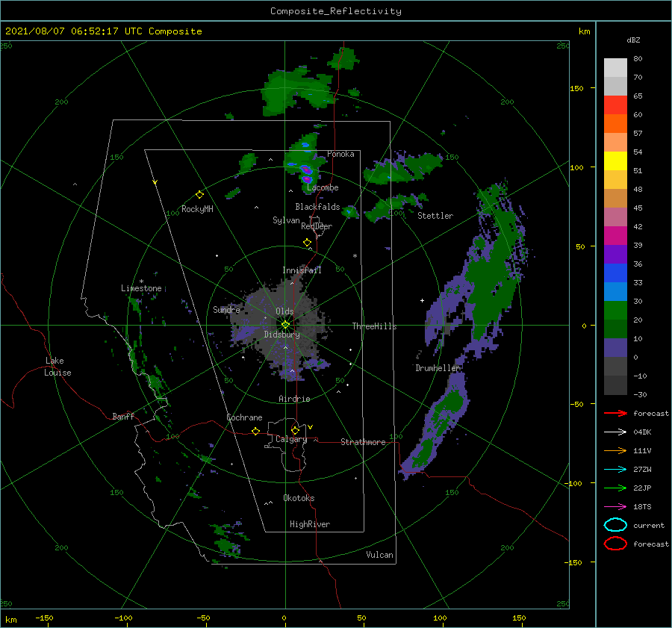
Task: Click the white 04DK arrow icon
Action: [615, 432]
